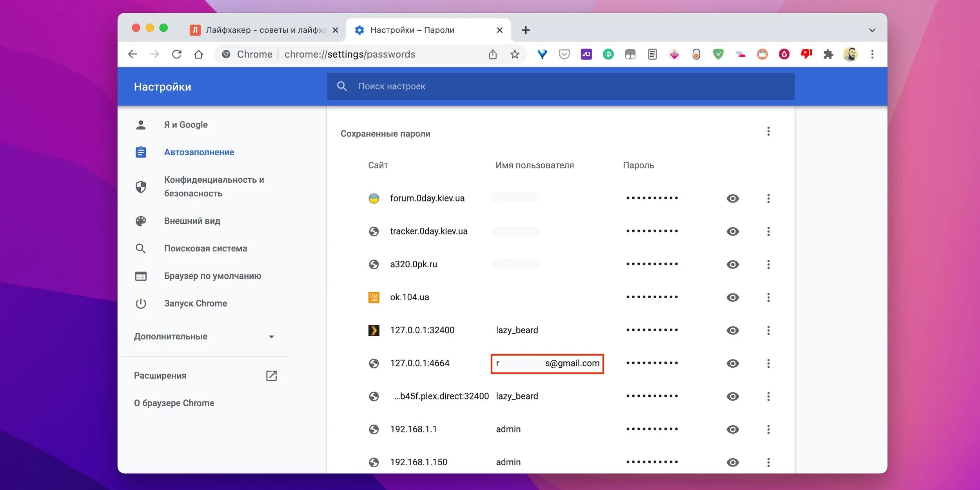Select Автозаполнение in the sidebar
The height and width of the screenshot is (490, 980).
tap(199, 152)
